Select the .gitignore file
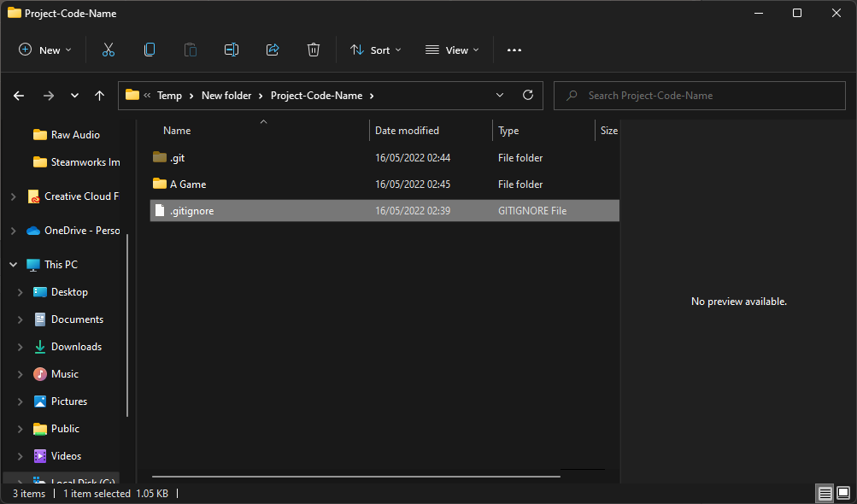Image resolution: width=857 pixels, height=504 pixels. (x=384, y=210)
